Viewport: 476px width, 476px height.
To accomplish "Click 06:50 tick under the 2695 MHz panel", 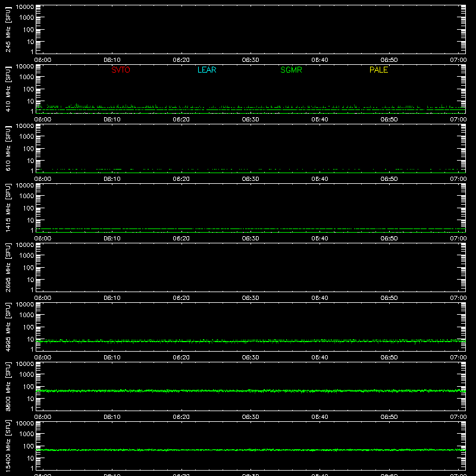I will point(389,298).
